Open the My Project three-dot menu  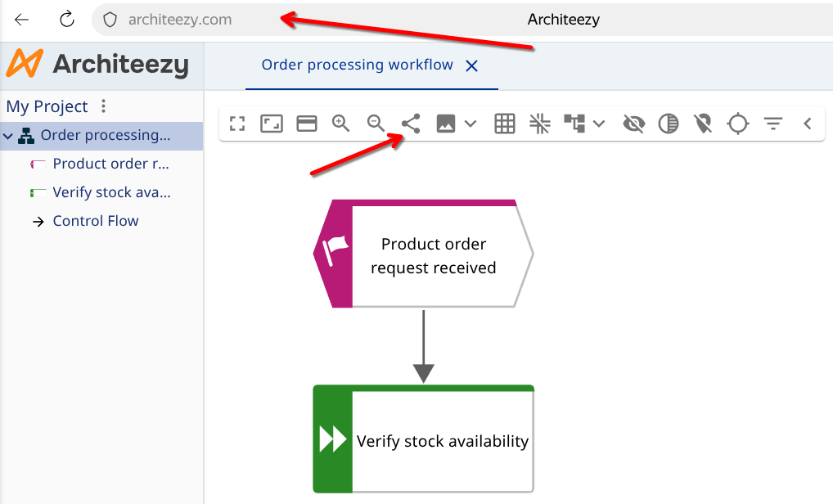[x=103, y=106]
